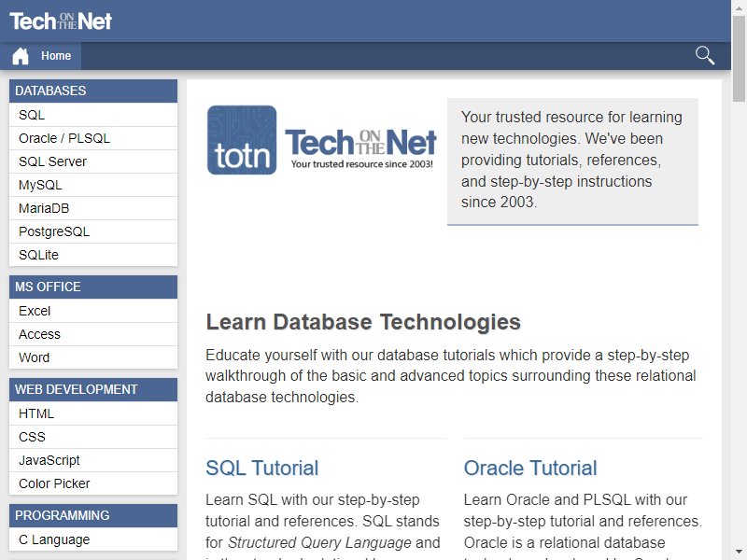Viewport: 747px width, 560px height.
Task: Click the Home house icon
Action: pyautogui.click(x=21, y=56)
